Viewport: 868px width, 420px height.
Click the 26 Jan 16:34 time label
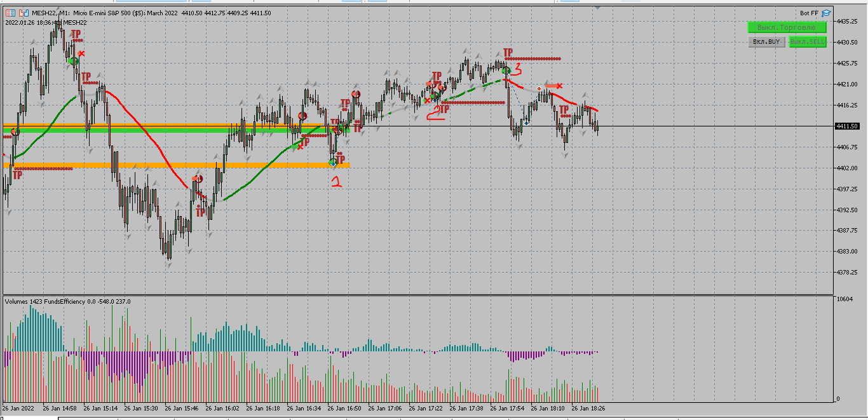pyautogui.click(x=304, y=409)
